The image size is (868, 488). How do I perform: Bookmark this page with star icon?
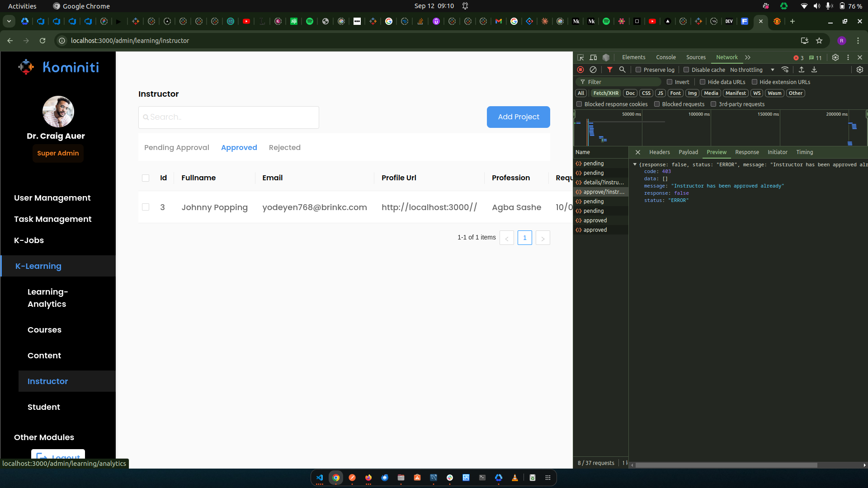pos(819,41)
